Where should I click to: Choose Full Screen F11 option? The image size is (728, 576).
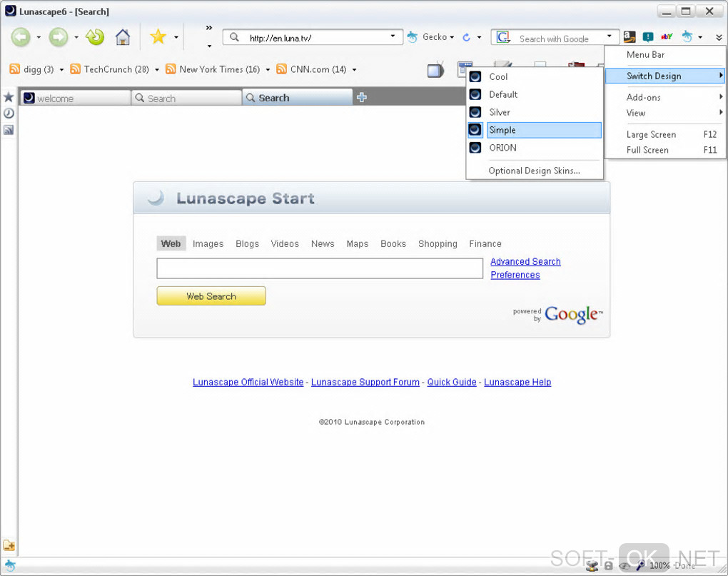[665, 150]
